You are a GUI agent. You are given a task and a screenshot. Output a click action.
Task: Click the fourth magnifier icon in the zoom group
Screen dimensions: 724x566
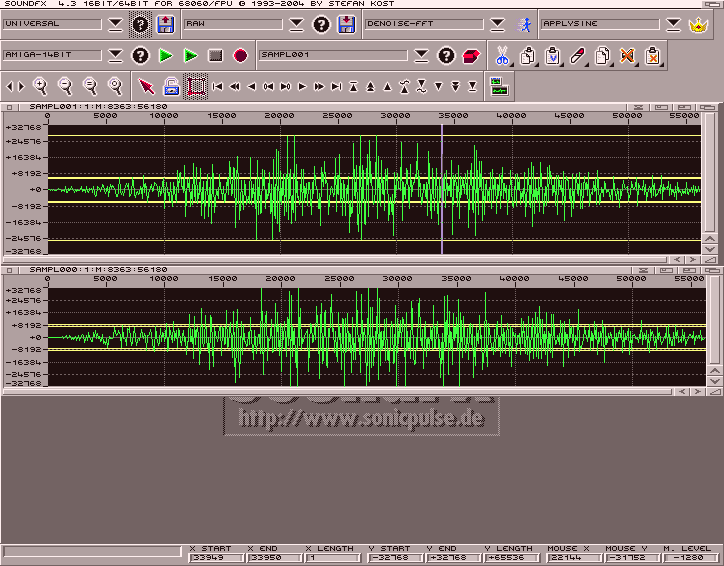click(115, 86)
